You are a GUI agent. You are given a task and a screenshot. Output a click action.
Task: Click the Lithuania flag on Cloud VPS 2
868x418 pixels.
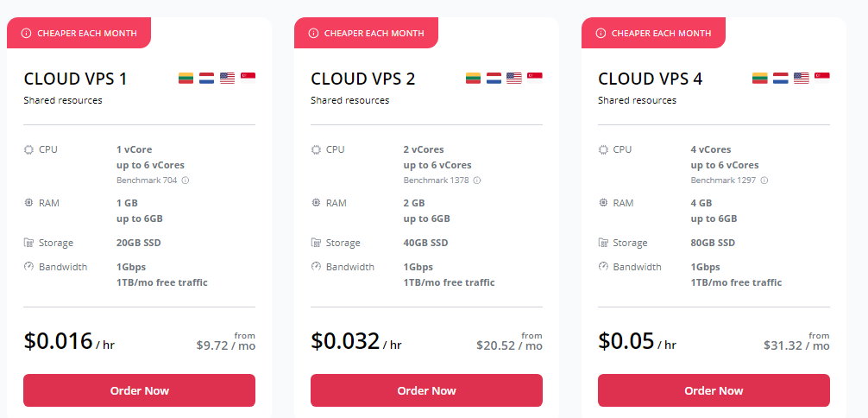click(473, 78)
